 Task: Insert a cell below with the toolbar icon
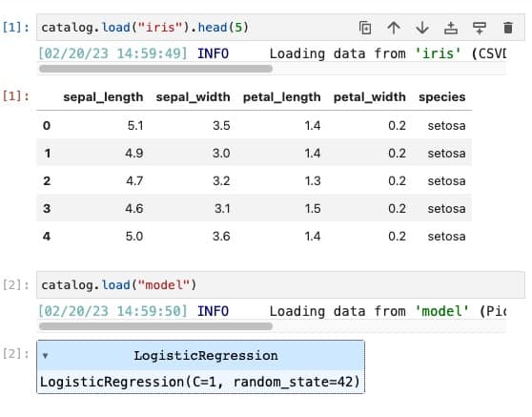480,28
